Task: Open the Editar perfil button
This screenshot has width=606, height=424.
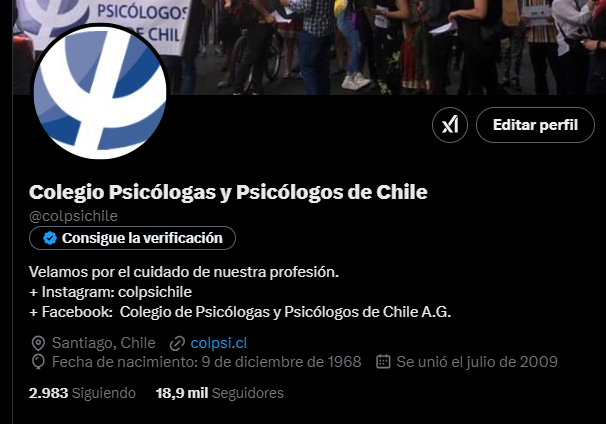Action: tap(535, 125)
